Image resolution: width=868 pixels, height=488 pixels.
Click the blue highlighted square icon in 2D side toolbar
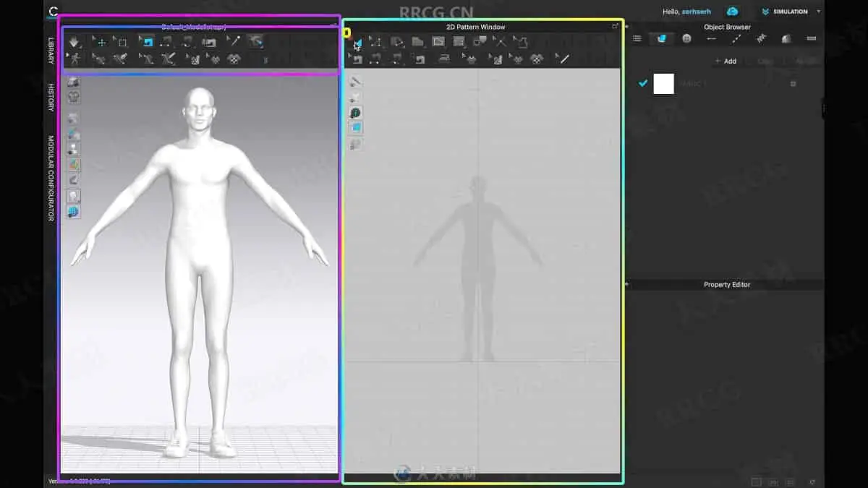pos(356,128)
